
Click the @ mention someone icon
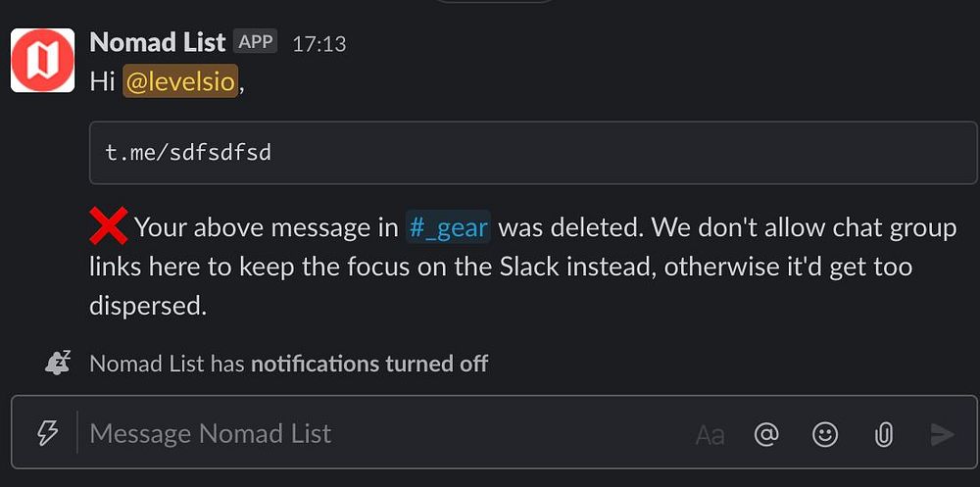(x=766, y=434)
